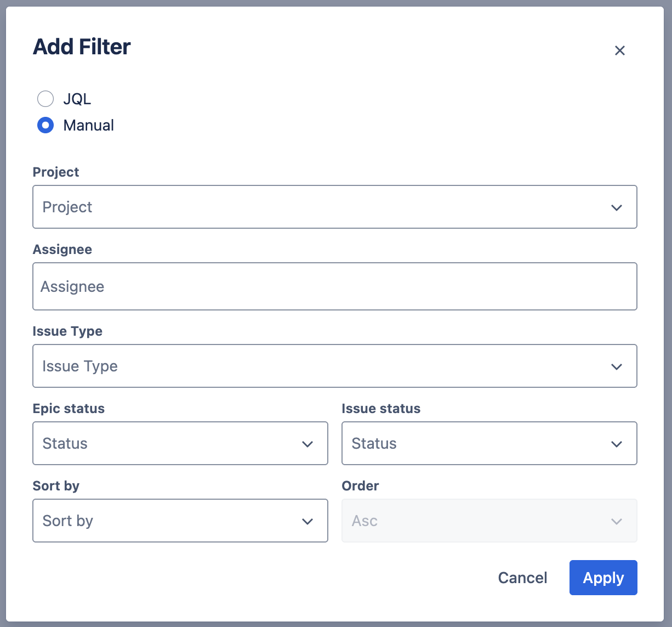The width and height of the screenshot is (672, 627).
Task: Click the Issue status chevron icon
Action: [617, 444]
